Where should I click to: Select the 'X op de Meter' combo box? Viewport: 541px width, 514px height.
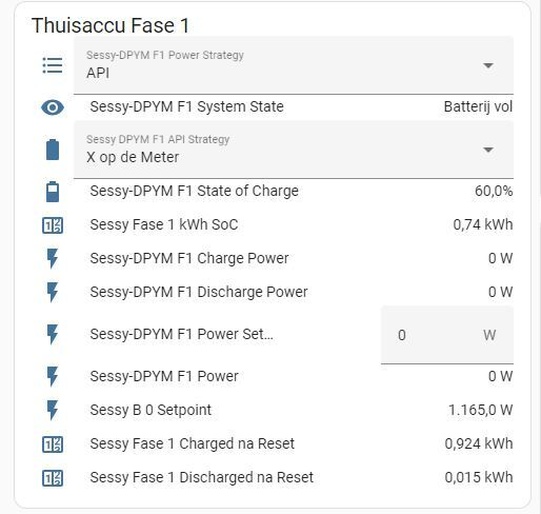point(294,150)
